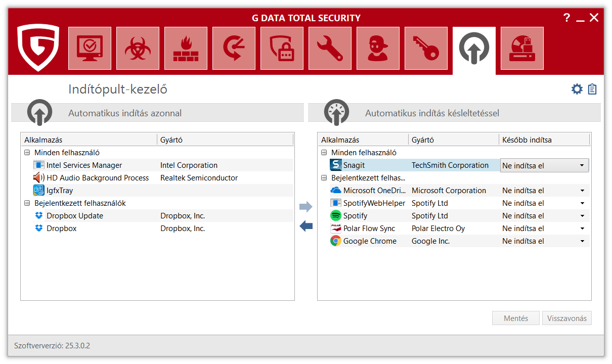Open the Backup circular arrow icon
The height and width of the screenshot is (364, 612).
[x=234, y=48]
